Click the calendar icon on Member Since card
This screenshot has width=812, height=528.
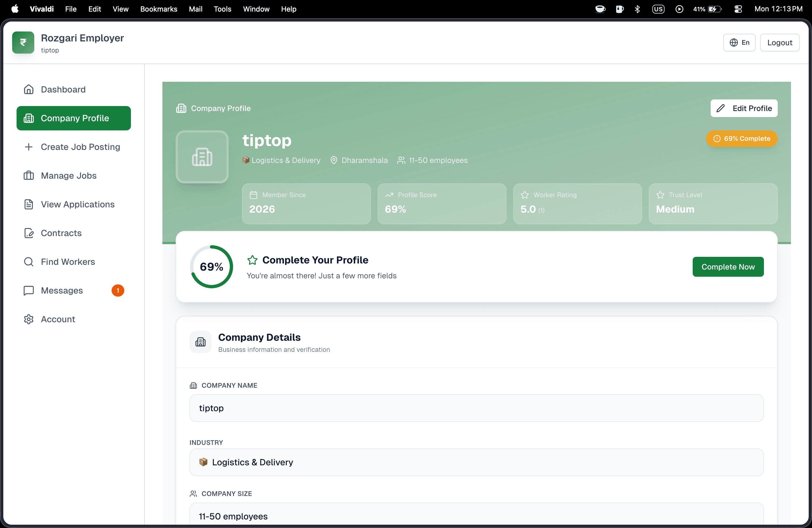[x=254, y=195]
